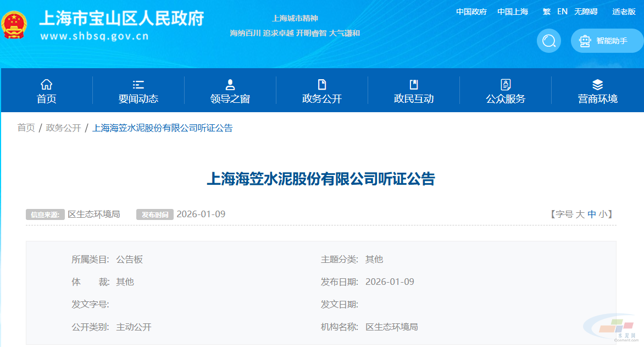Click the 营商环境 layers icon

coord(597,84)
